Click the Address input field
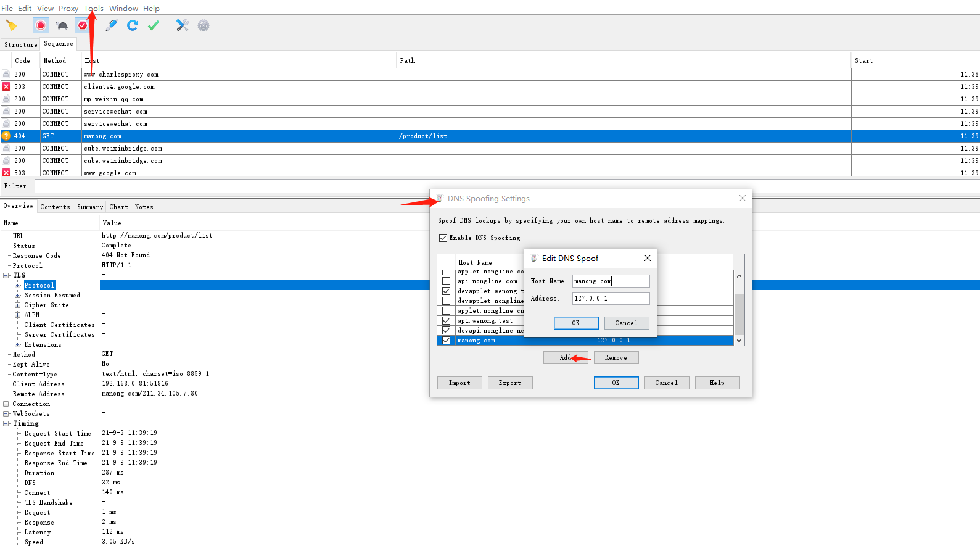Image resolution: width=980 pixels, height=548 pixels. click(x=611, y=298)
